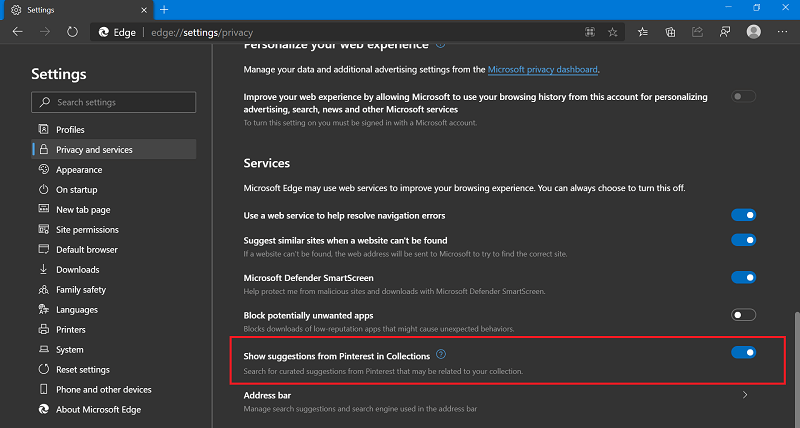Open the help icon by Personalize heading

440,45
